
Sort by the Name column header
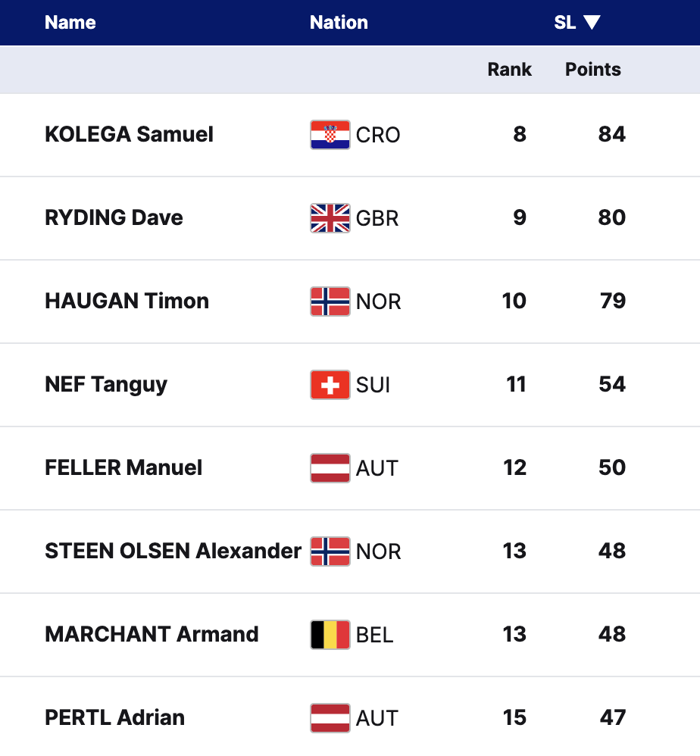pos(70,23)
